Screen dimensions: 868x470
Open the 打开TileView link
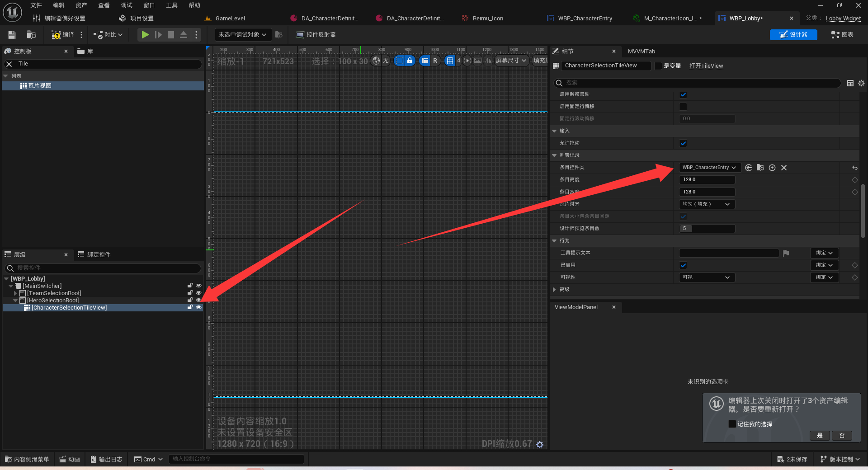coord(706,66)
